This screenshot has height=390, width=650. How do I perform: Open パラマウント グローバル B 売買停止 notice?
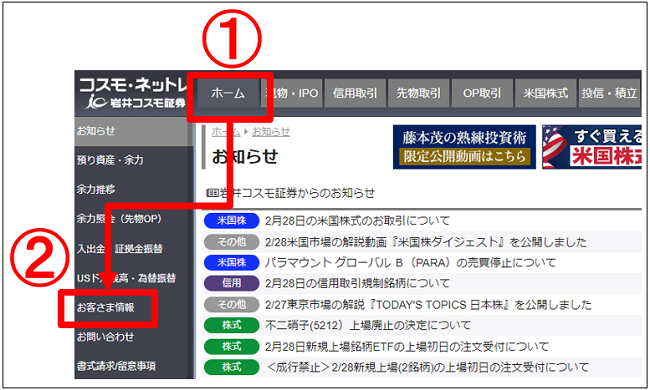click(410, 262)
